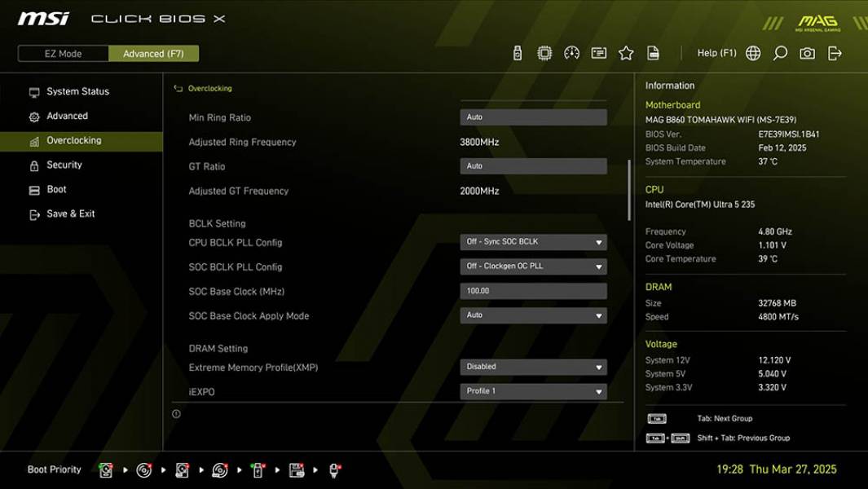Open Advanced in sidebar menu
Viewport: 868px width, 489px height.
[82, 116]
